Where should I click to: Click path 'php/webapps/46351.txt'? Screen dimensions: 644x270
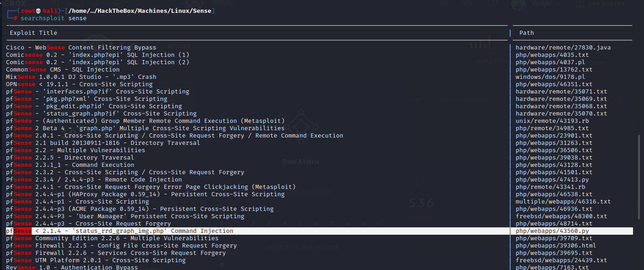click(x=554, y=84)
